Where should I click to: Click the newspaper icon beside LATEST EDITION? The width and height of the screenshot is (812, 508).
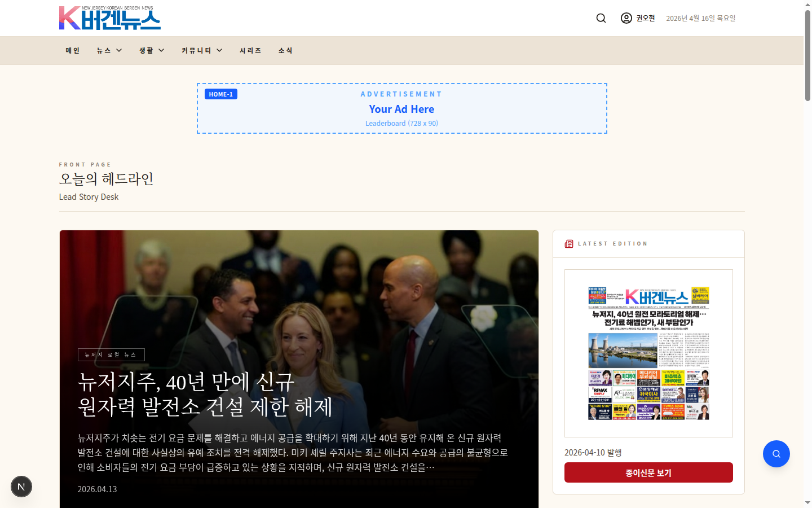[x=567, y=243]
